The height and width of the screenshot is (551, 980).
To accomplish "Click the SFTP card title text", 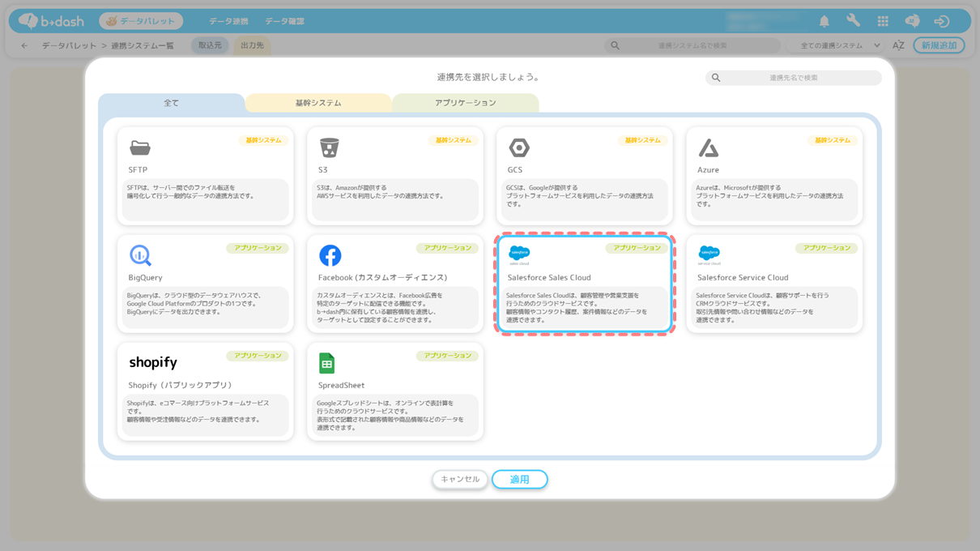I will [x=138, y=170].
